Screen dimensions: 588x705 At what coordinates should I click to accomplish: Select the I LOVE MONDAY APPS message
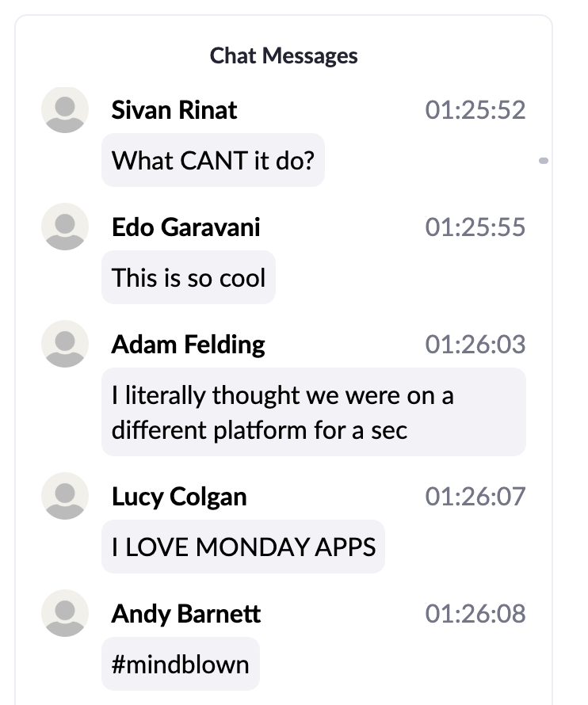pyautogui.click(x=242, y=547)
